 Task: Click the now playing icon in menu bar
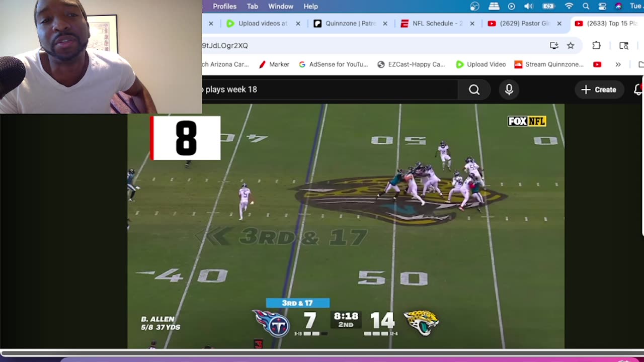coord(511,7)
